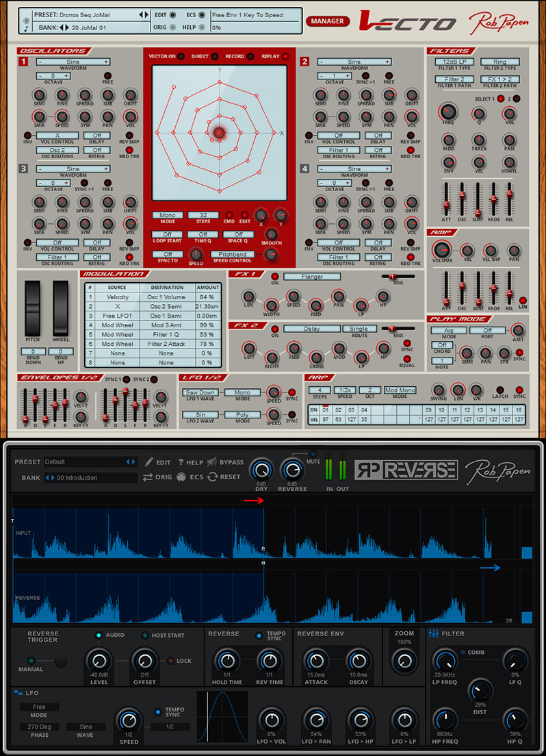Step to next preset arrow in Vecto

click(x=146, y=15)
